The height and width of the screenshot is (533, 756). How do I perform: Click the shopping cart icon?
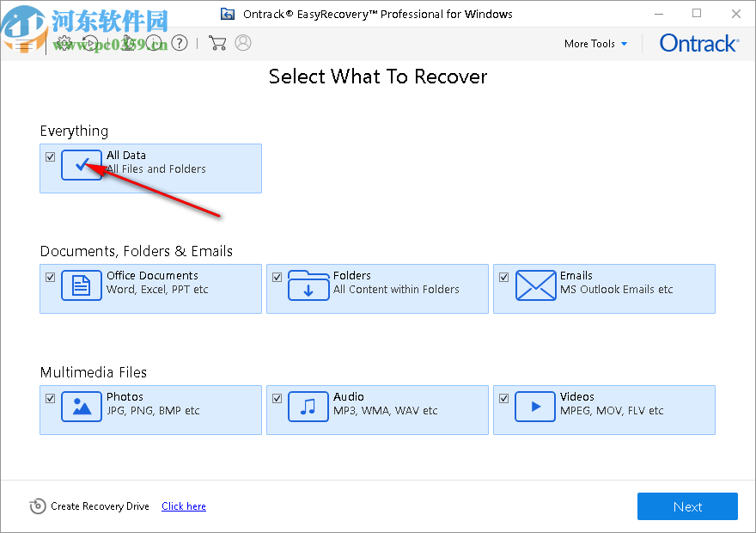[216, 43]
